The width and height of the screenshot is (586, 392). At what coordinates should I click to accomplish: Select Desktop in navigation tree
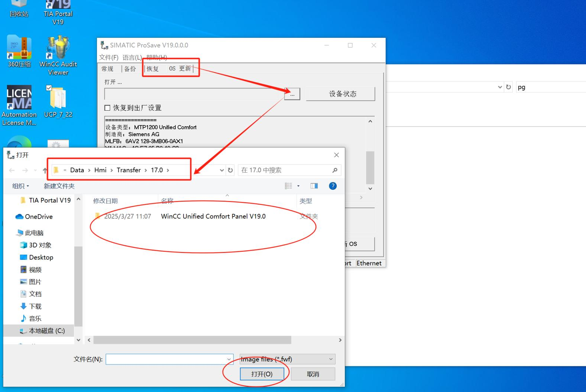36,257
